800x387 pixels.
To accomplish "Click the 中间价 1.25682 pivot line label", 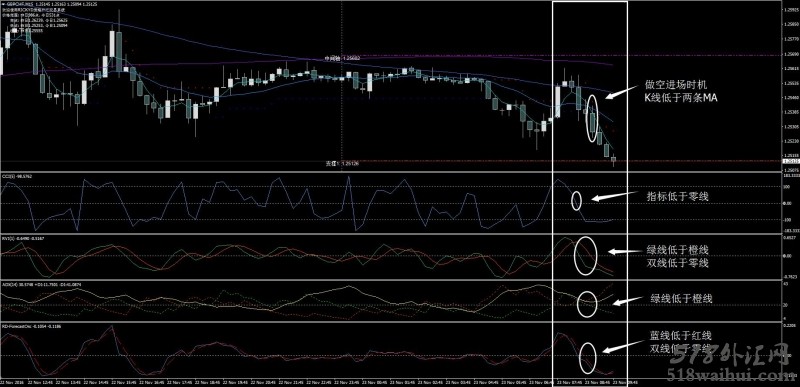I will (x=342, y=59).
